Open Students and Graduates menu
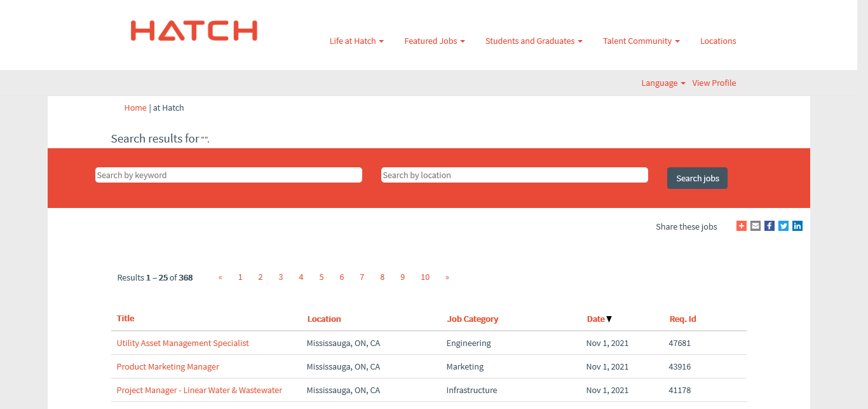The image size is (868, 409). pos(534,41)
